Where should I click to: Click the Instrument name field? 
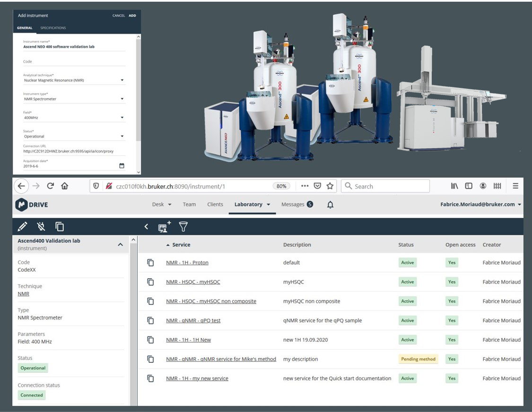[74, 47]
